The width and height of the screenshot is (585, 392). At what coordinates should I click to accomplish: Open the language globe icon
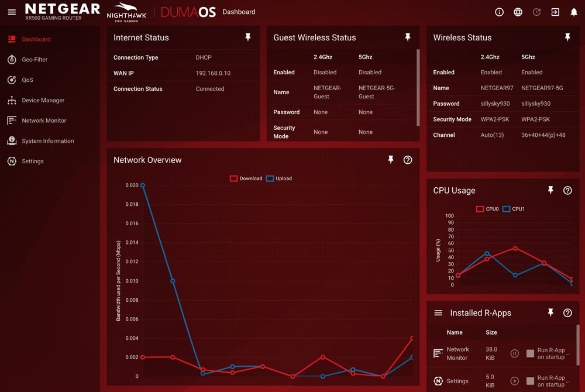tap(518, 12)
